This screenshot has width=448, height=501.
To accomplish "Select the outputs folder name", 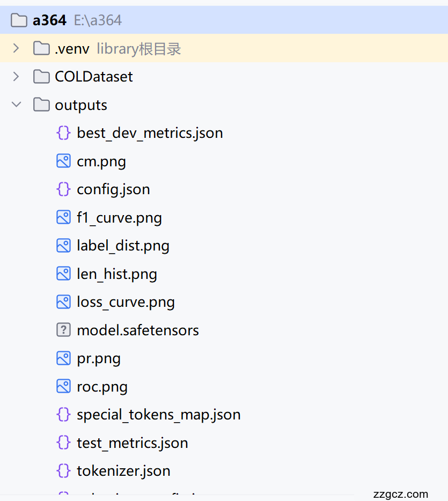I will (81, 105).
